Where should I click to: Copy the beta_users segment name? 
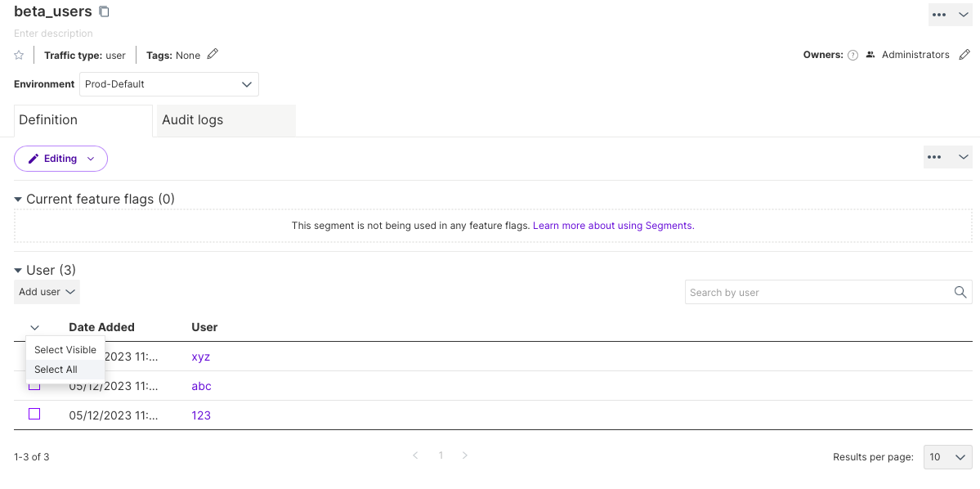point(104,11)
